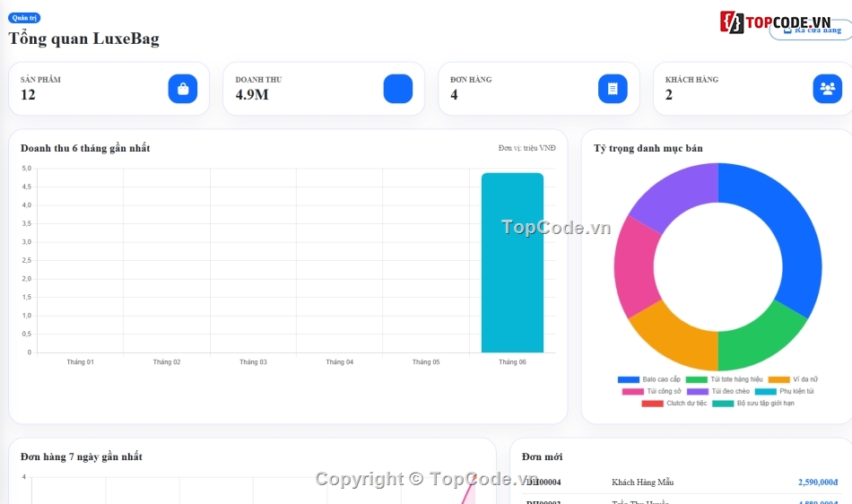This screenshot has width=852, height=504.
Task: Click the Quản trị badge
Action: (x=24, y=18)
